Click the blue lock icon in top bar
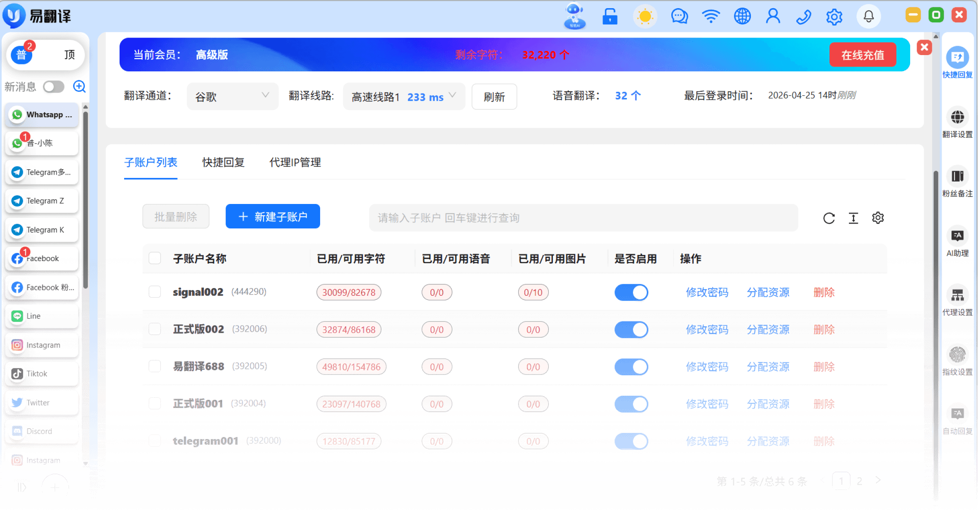Viewport: 980px width, 514px height. [x=610, y=17]
